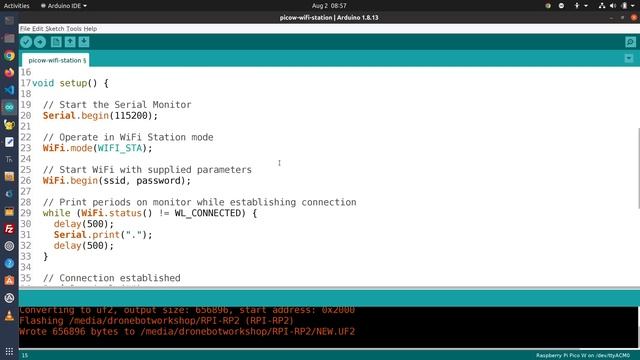The width and height of the screenshot is (640, 360).
Task: Click the network status icon in top bar
Action: (602, 6)
